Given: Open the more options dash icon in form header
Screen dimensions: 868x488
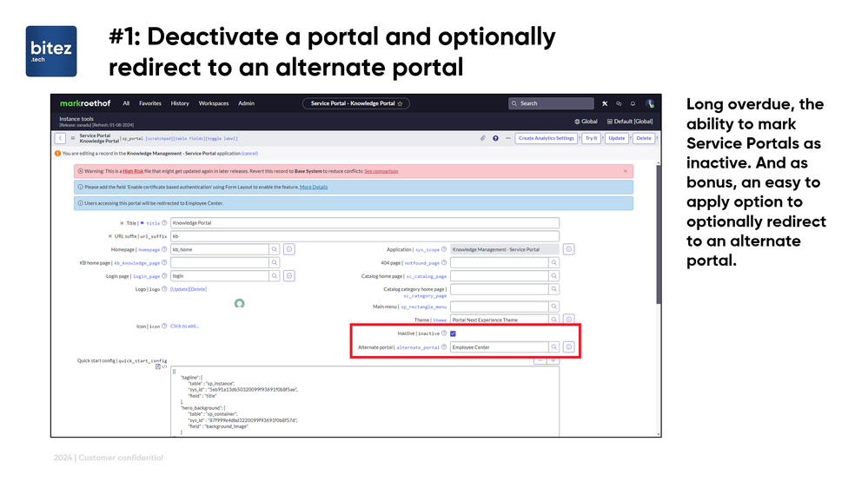Looking at the screenshot, I should pos(507,138).
